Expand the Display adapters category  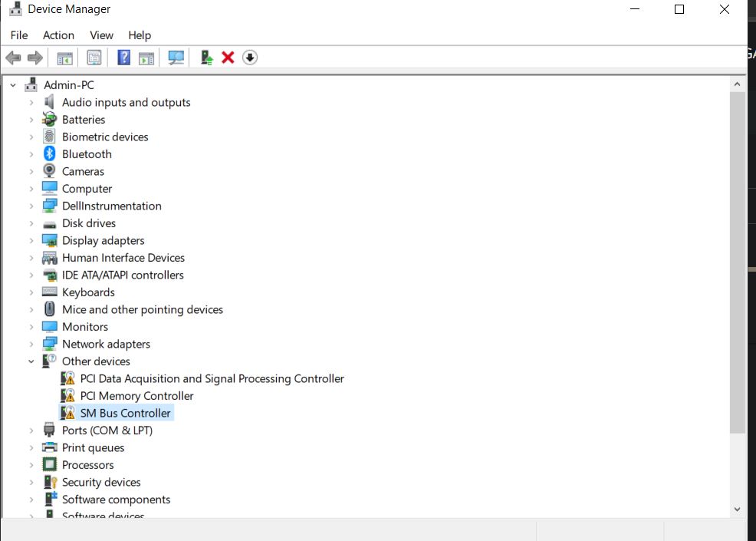[31, 240]
